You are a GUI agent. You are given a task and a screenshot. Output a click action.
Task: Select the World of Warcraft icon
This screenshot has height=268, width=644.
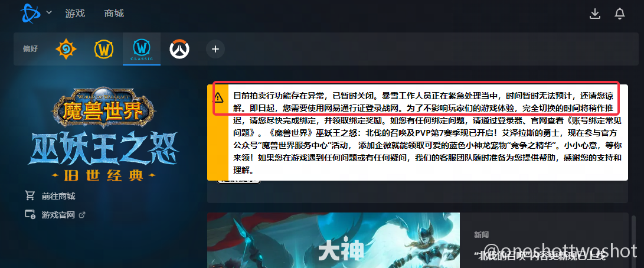[x=104, y=50]
